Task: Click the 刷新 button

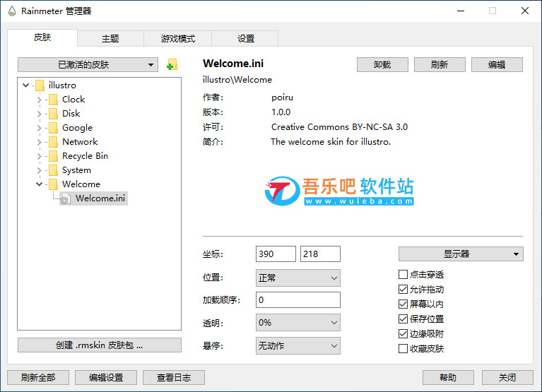Action: coord(440,64)
